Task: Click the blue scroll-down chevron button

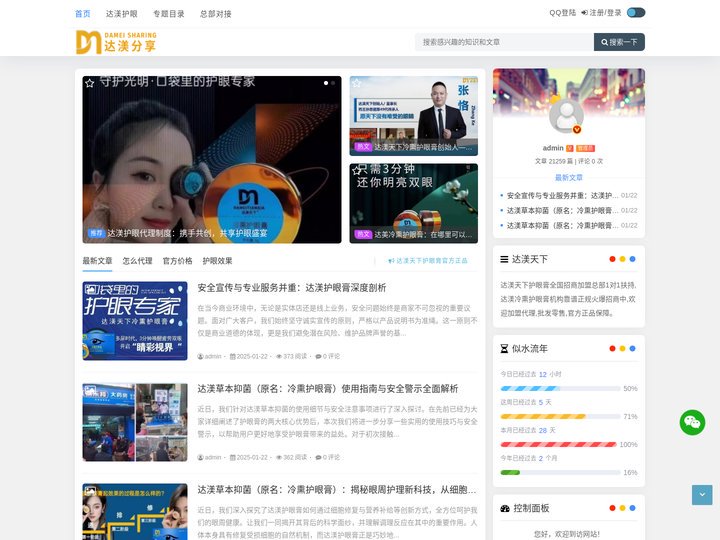Action: tap(702, 495)
